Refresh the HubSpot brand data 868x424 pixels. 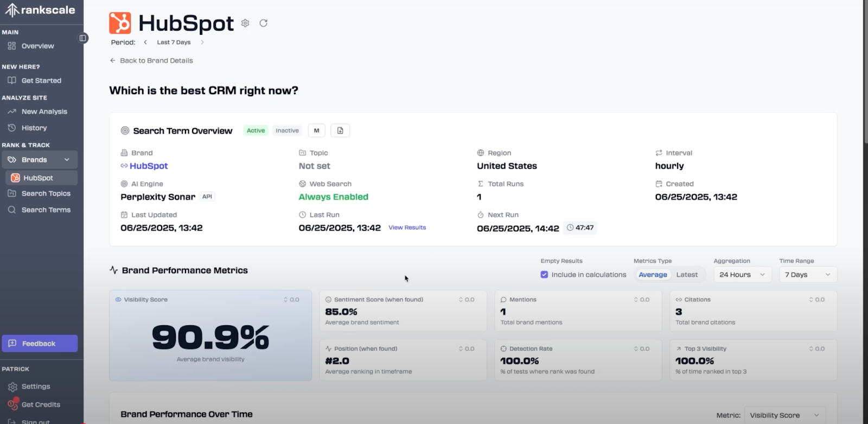pyautogui.click(x=264, y=23)
